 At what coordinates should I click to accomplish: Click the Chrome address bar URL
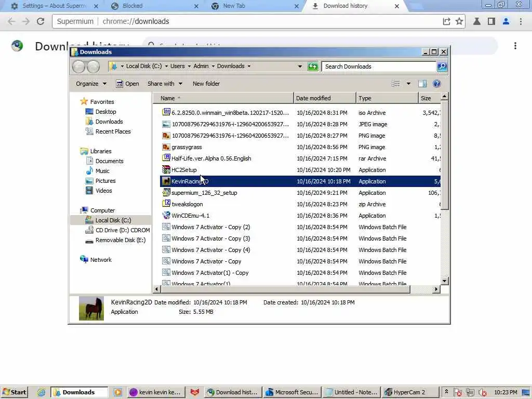tap(136, 21)
